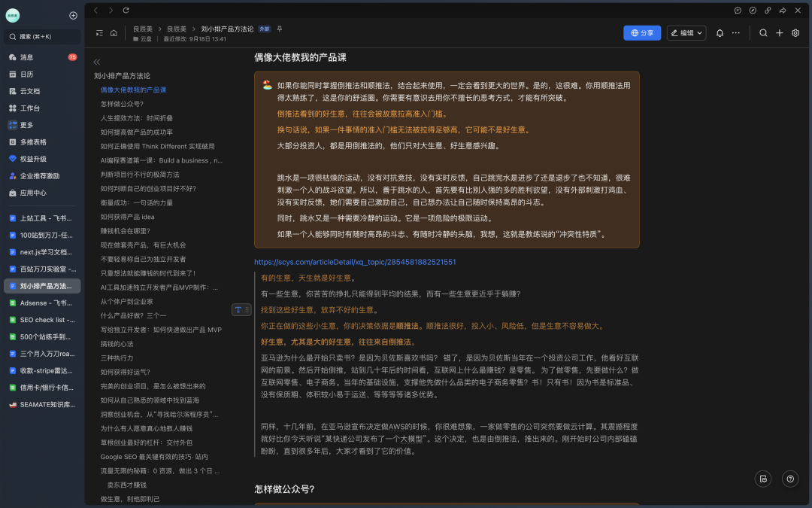812x508 pixels.
Task: Click the six-dot drag handle beside T icon
Action: point(247,310)
